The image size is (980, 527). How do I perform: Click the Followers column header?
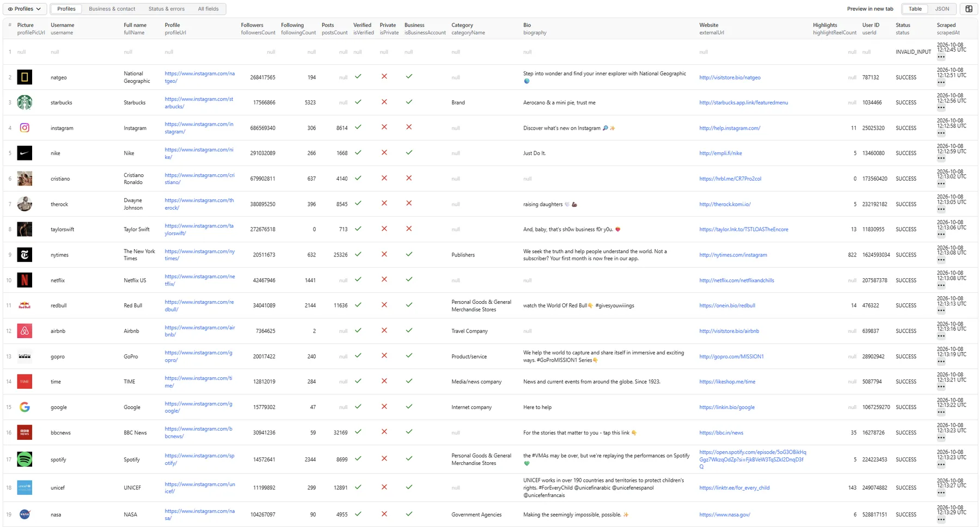(258, 28)
